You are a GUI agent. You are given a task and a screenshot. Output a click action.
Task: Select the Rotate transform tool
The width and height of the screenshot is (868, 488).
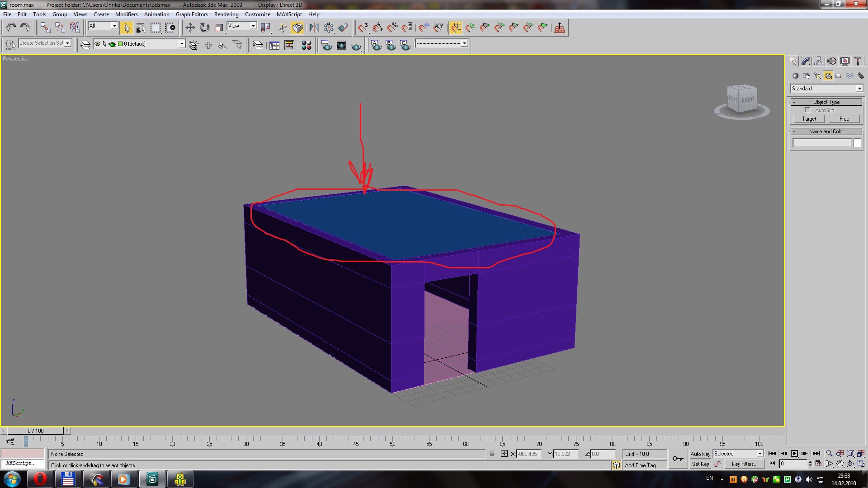coord(205,28)
